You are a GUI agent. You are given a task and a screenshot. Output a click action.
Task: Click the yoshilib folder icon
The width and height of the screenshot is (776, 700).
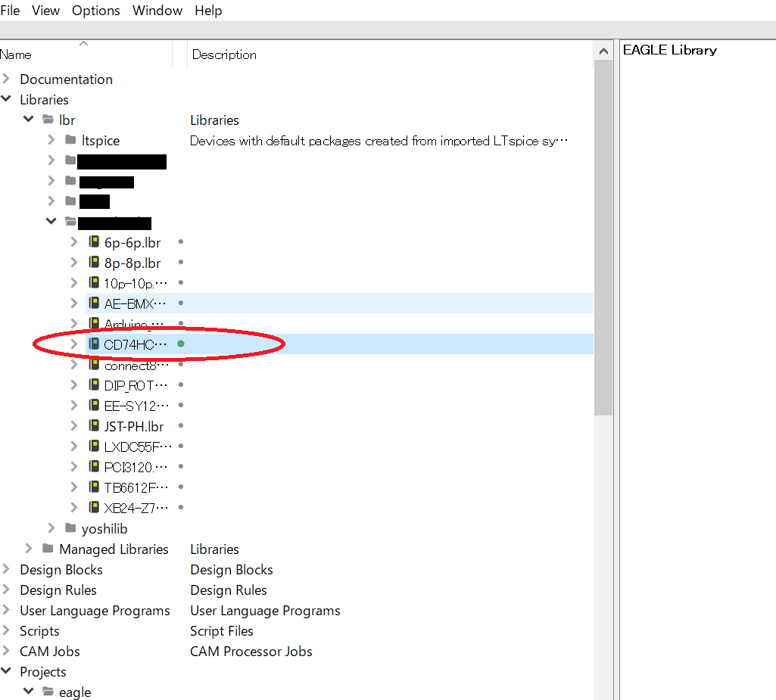click(x=70, y=528)
